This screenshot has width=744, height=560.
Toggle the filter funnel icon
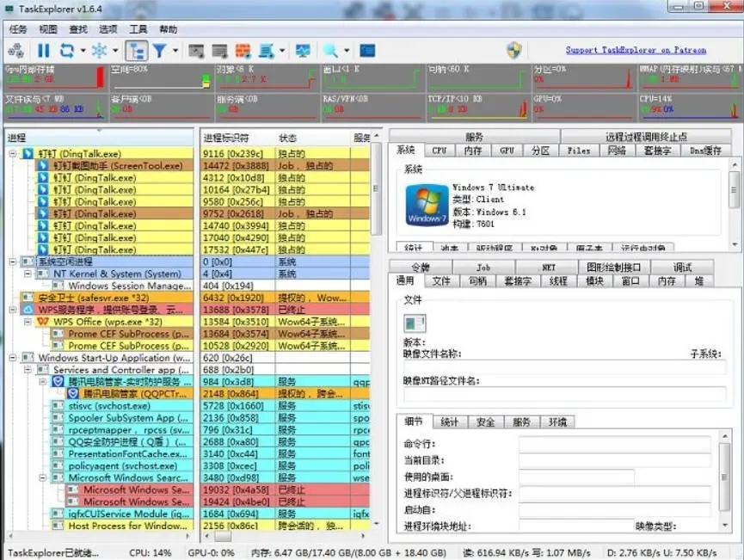pyautogui.click(x=159, y=50)
